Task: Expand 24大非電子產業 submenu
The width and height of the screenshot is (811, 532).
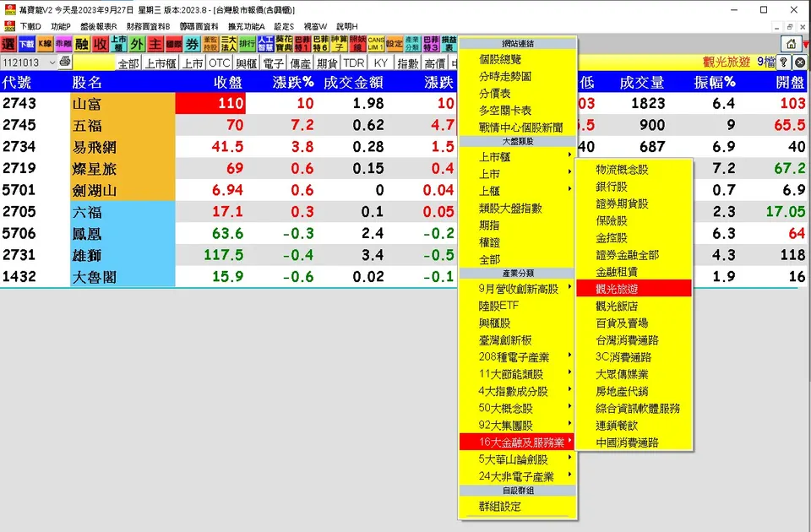Action: click(x=518, y=476)
